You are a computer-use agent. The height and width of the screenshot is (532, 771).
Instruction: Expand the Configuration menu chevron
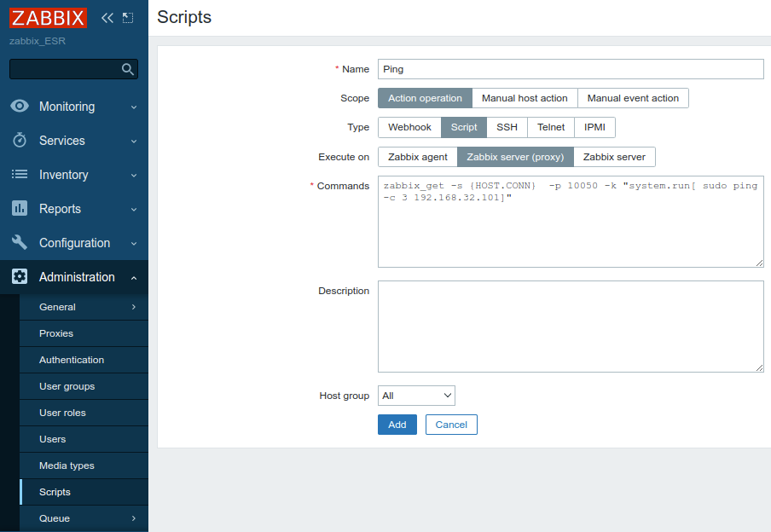click(x=134, y=243)
